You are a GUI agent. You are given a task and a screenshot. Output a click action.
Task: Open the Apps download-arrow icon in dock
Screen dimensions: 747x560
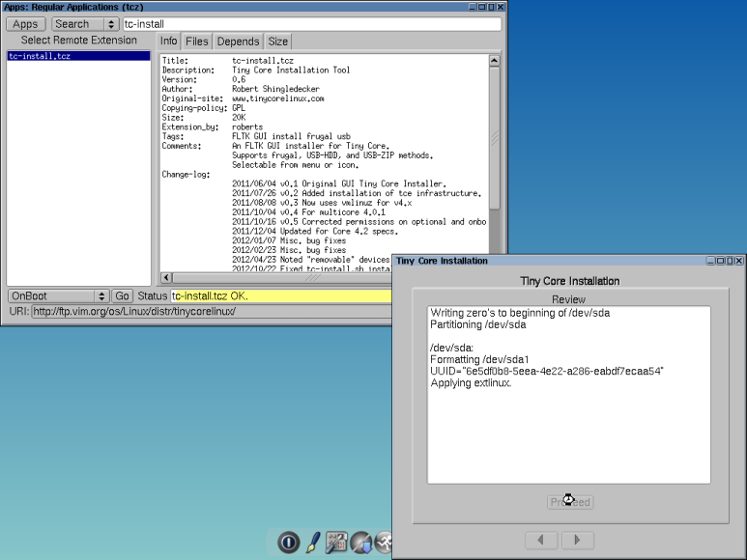[361, 543]
